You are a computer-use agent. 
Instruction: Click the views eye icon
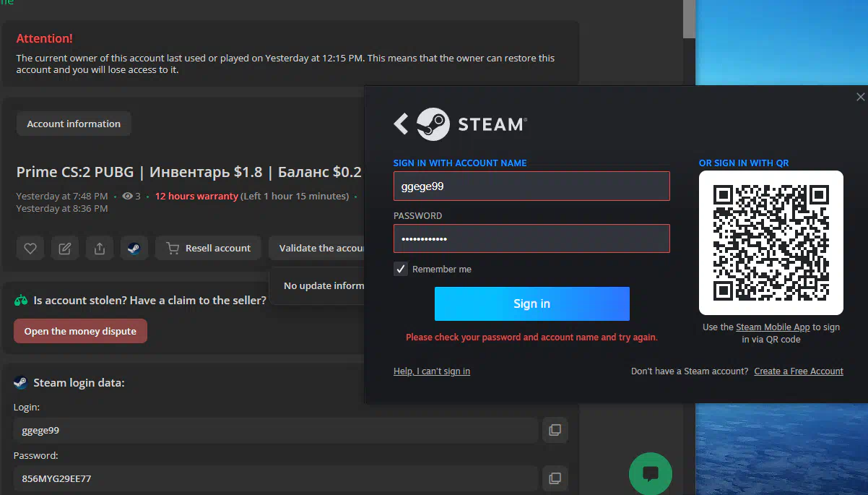[x=128, y=196]
